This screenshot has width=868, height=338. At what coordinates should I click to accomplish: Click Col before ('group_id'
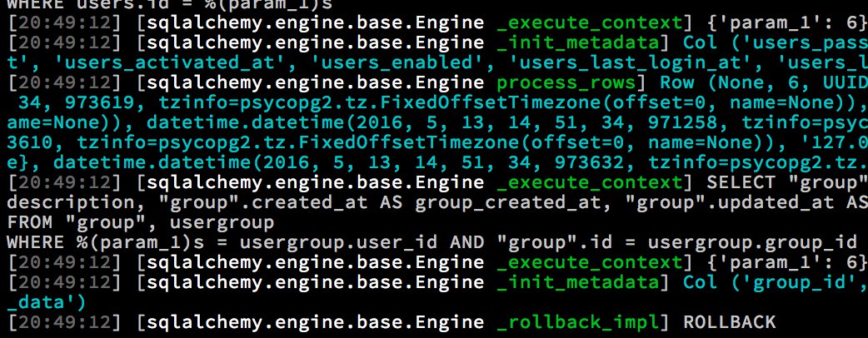(700, 282)
